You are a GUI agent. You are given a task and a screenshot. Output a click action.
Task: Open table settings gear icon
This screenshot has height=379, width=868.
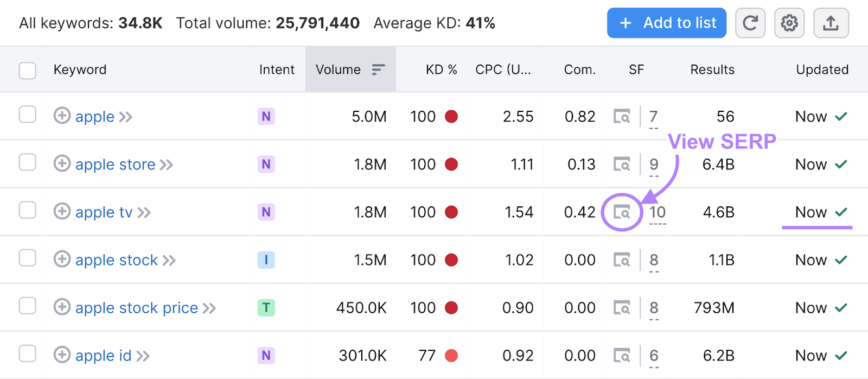tap(789, 23)
